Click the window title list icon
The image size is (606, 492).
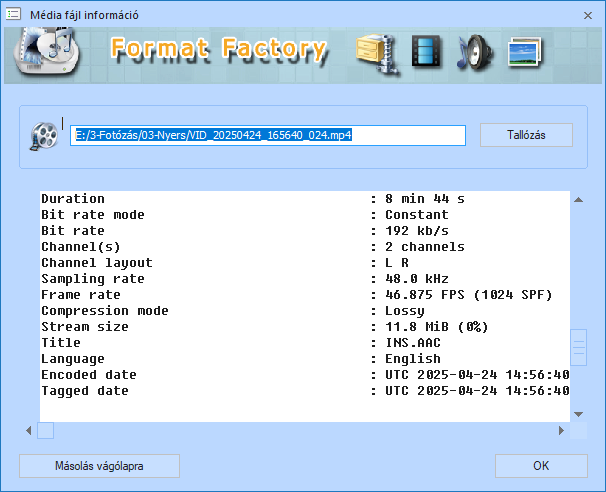click(x=13, y=15)
